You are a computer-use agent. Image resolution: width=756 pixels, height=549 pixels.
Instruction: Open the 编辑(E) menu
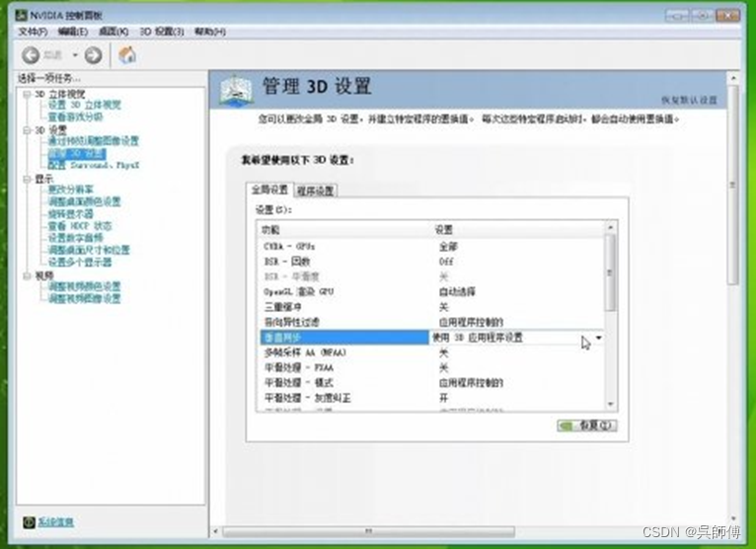point(73,32)
